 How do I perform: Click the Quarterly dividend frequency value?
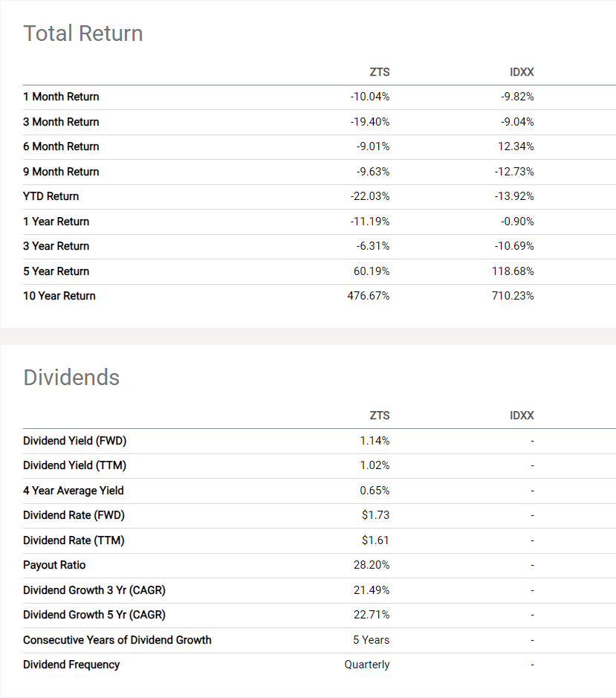click(367, 665)
